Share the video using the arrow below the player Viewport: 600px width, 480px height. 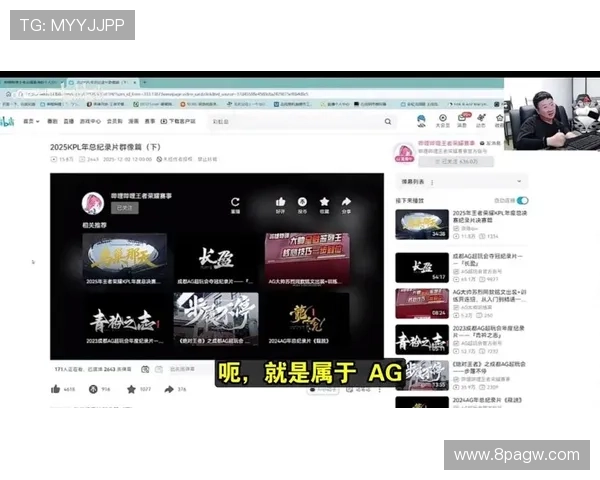pos(169,389)
